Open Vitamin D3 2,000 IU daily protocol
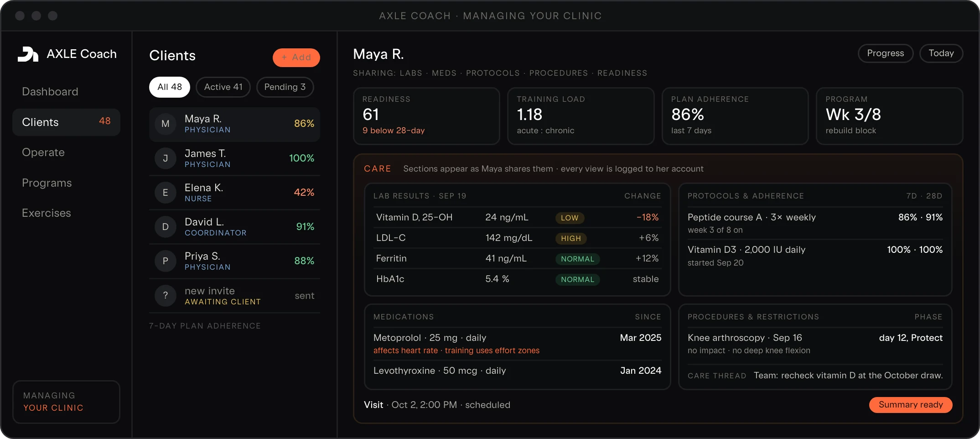The image size is (980, 439). tap(815, 256)
